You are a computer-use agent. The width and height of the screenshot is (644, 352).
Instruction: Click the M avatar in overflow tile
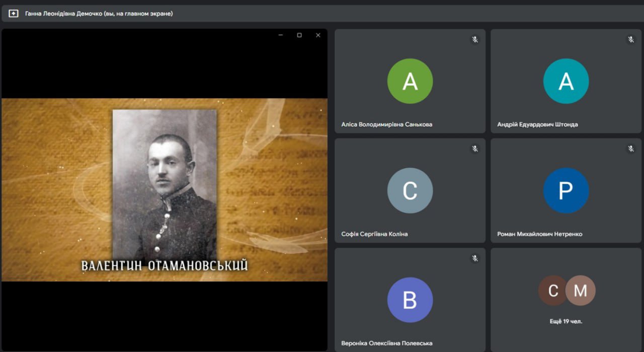pos(581,291)
